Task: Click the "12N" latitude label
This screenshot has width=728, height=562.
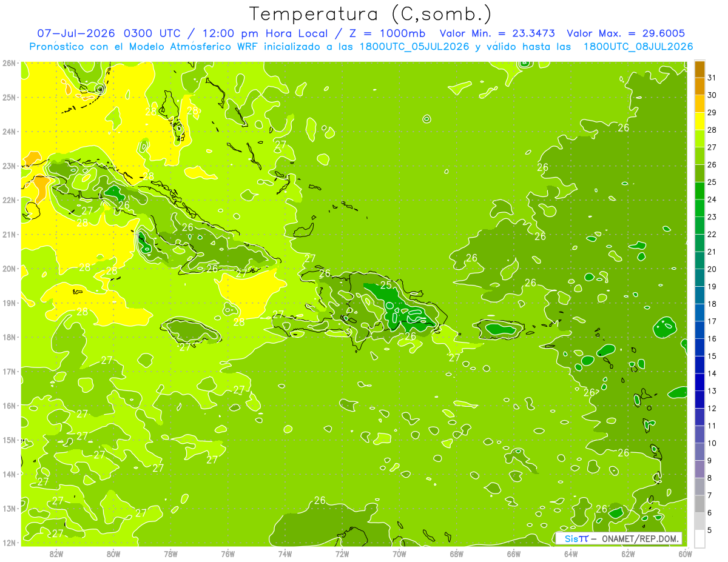Action: [8, 543]
